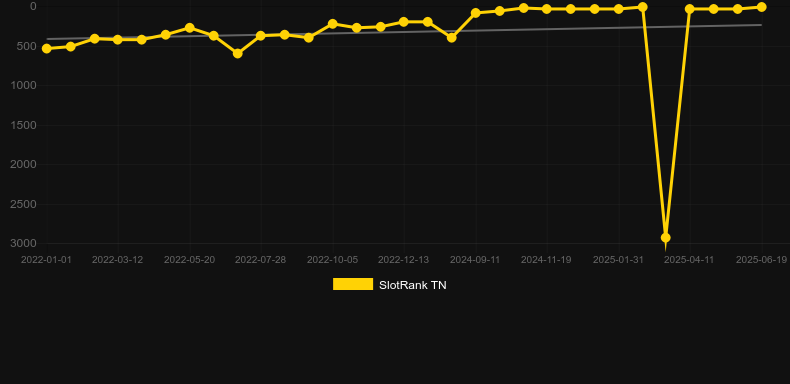Click the data point above 2022-05-20
The width and height of the screenshot is (790, 384).
coord(189,28)
